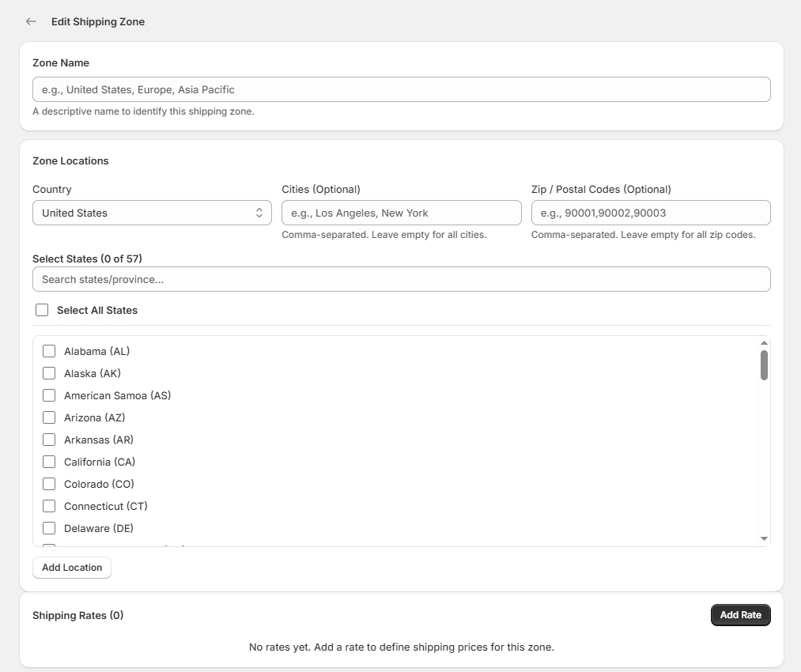Select California (CA) in the state list
The image size is (801, 672).
click(49, 462)
